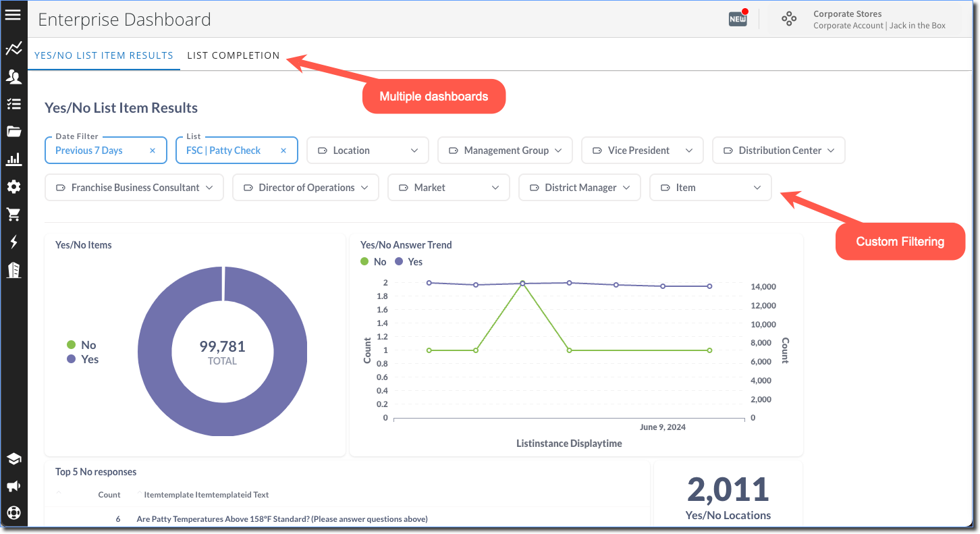Viewport: 980px width, 534px height.
Task: Open the hamburger menu in sidebar
Action: 13,15
